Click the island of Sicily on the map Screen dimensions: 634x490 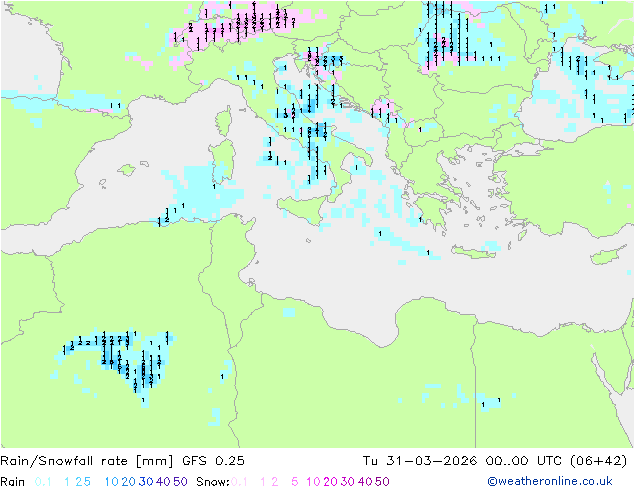click(x=303, y=207)
